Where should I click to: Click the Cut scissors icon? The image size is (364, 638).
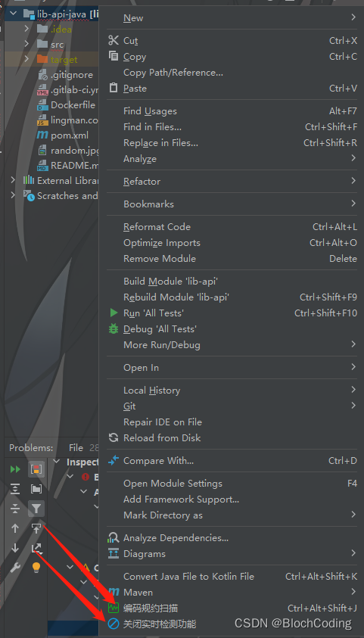(x=113, y=40)
